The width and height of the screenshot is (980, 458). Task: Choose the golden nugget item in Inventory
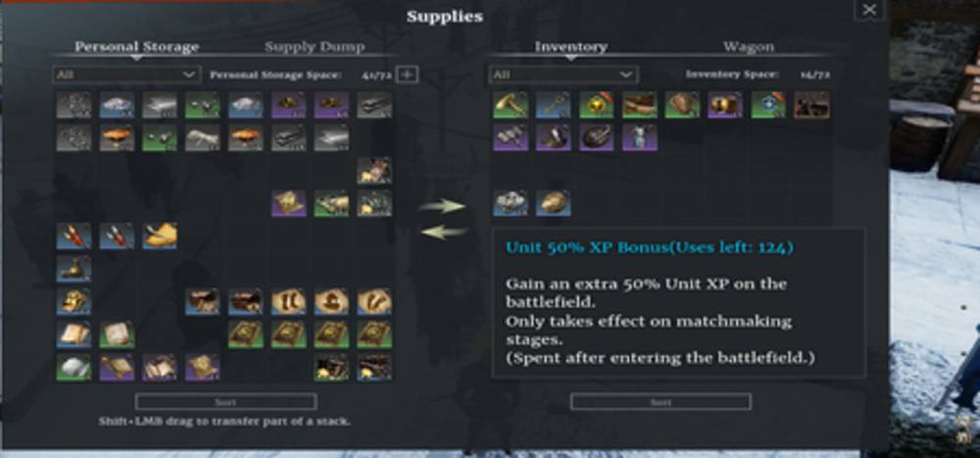553,203
